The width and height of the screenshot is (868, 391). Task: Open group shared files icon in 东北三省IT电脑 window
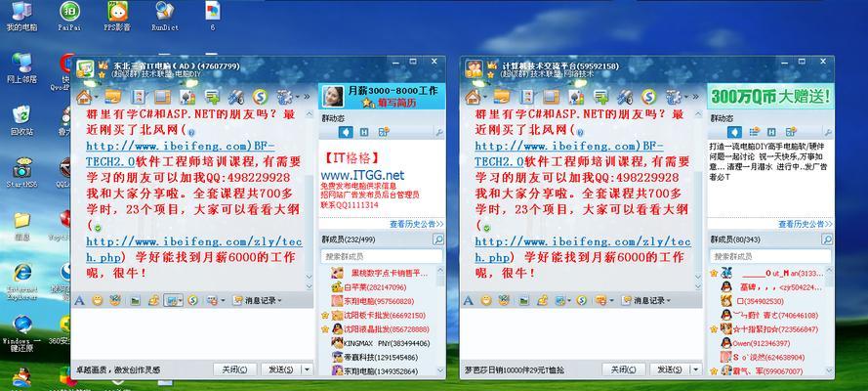tap(113, 97)
